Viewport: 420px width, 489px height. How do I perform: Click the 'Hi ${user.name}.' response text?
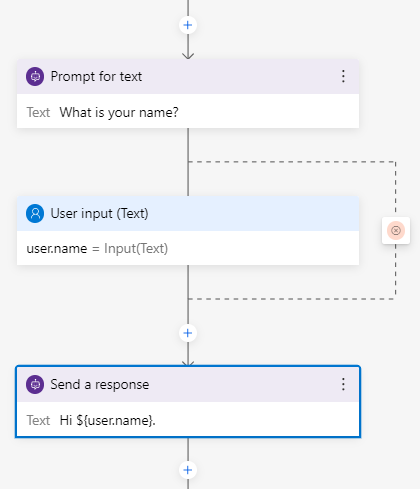107,420
